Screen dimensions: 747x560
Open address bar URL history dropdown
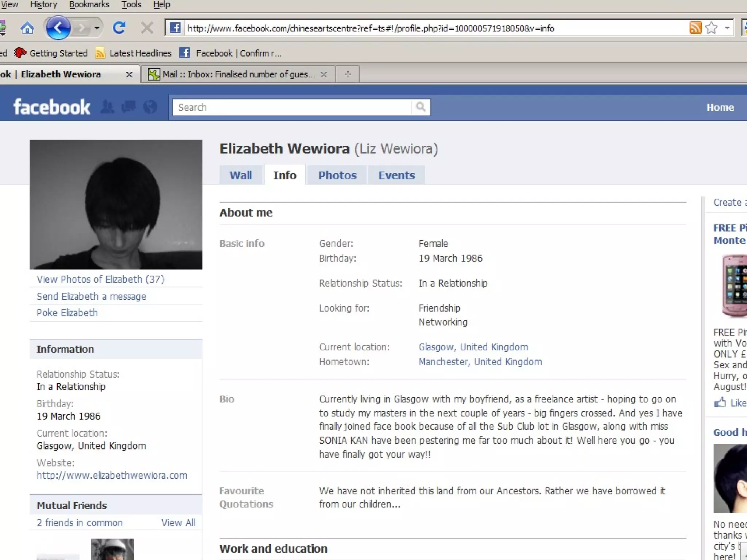tap(727, 28)
